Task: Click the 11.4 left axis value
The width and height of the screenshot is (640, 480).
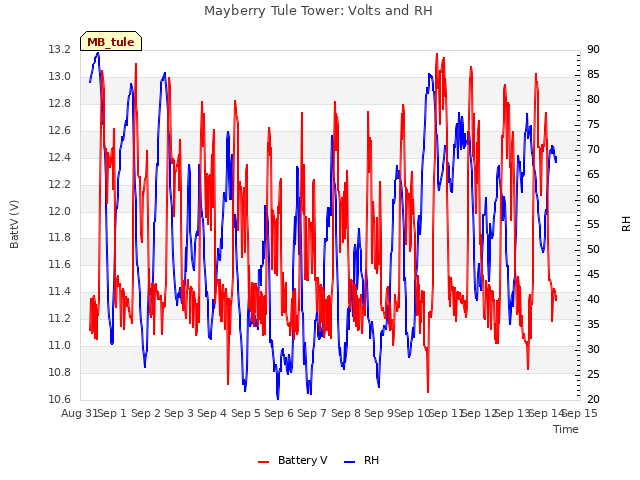Action: click(x=60, y=291)
